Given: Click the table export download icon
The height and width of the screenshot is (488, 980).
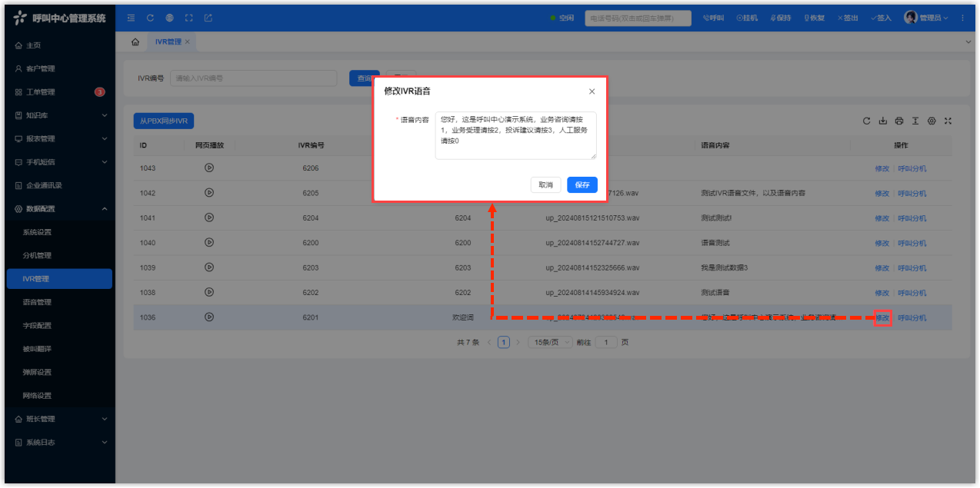Looking at the screenshot, I should coord(883,121).
